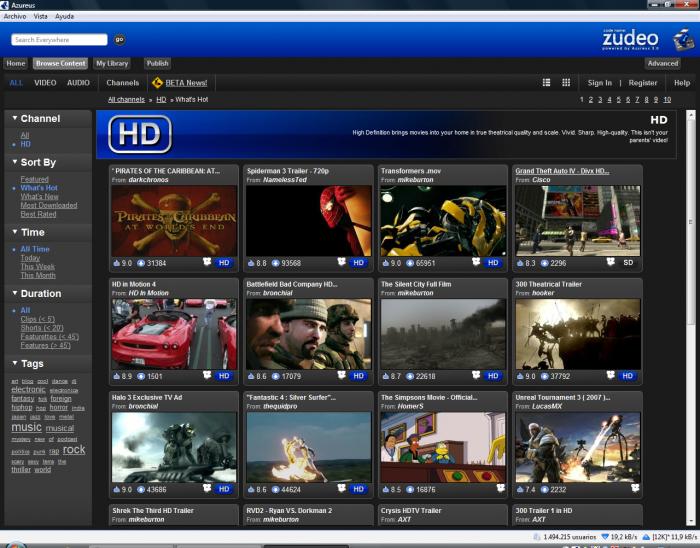Switch to the Home tab

click(x=16, y=63)
